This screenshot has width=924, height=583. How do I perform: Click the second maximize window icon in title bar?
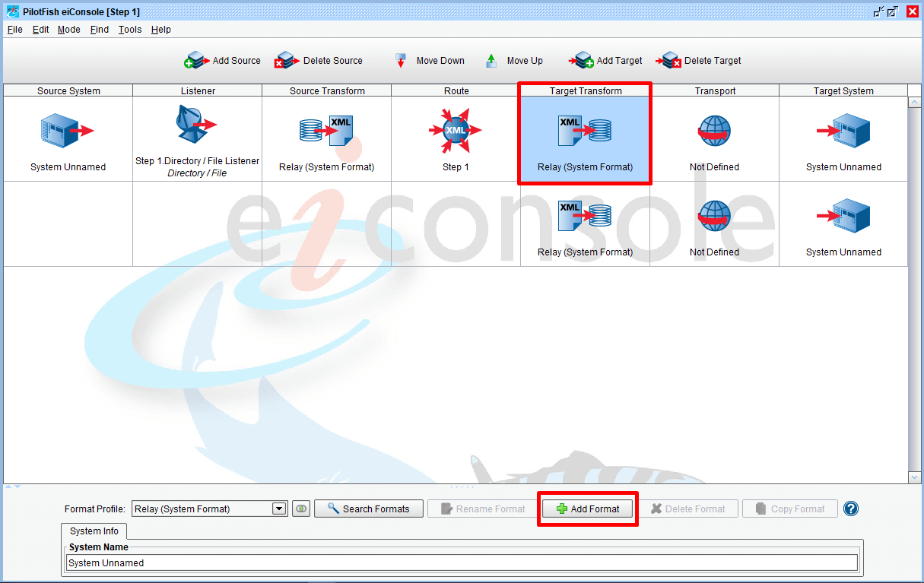(893, 11)
